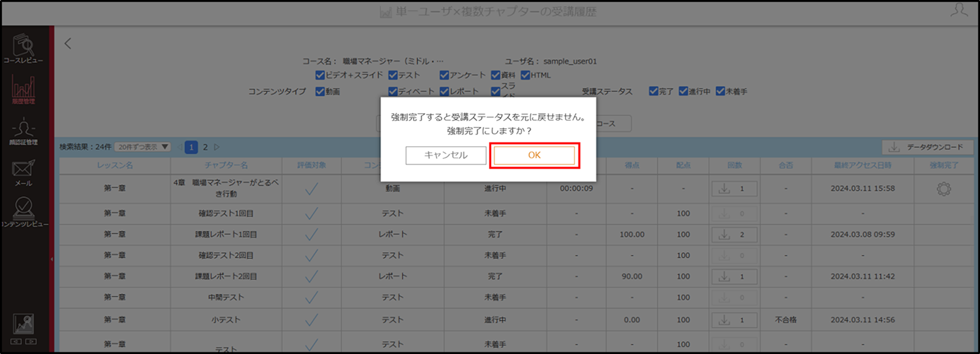
Task: Click 合否 column header
Action: tap(785, 165)
